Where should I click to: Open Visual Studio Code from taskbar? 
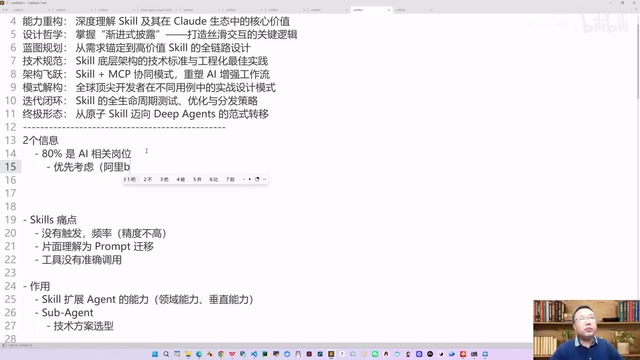254,354
